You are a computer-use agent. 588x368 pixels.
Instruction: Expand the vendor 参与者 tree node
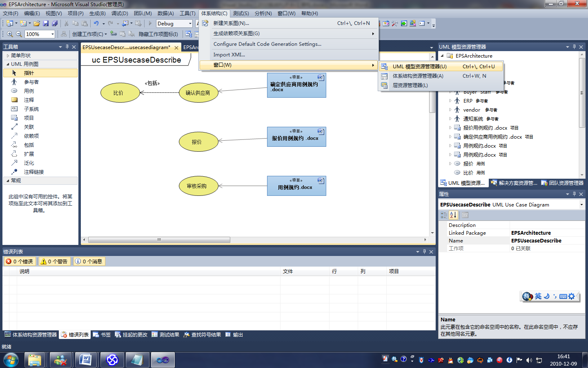click(x=450, y=110)
